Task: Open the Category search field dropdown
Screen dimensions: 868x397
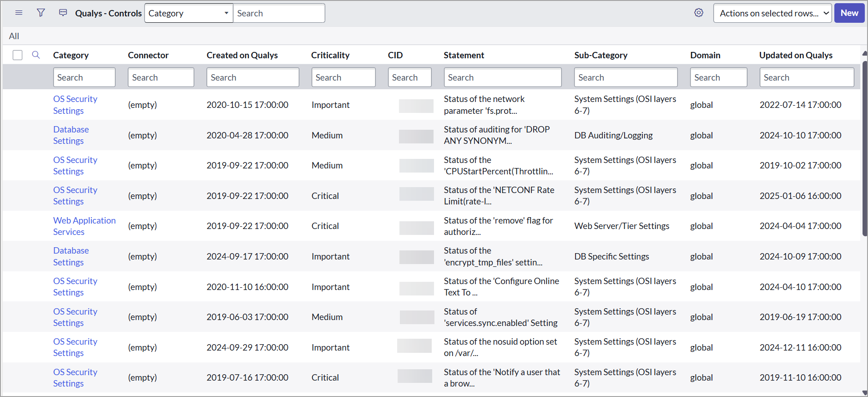Action: 189,13
